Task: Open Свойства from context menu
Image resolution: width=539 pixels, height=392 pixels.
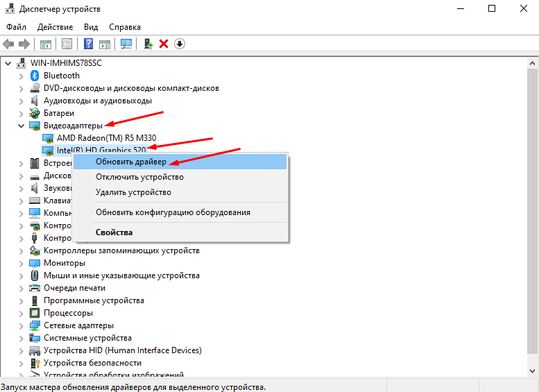Action: pyautogui.click(x=180, y=232)
